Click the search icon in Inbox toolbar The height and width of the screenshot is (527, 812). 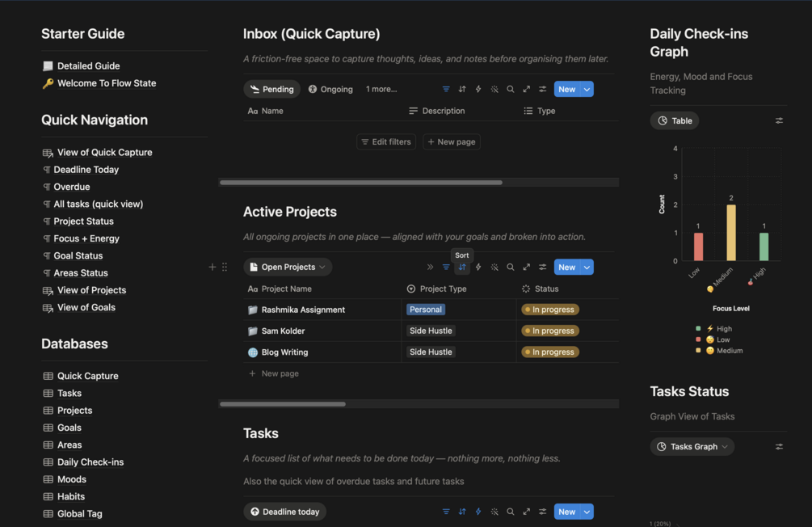(x=511, y=89)
